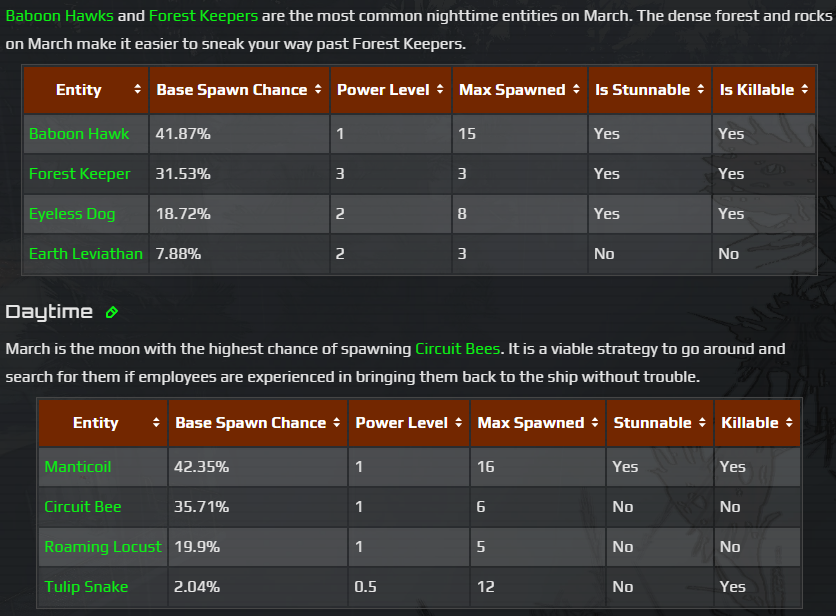This screenshot has height=616, width=836.
Task: Click the Forest Keeper table entry
Action: click(x=80, y=174)
